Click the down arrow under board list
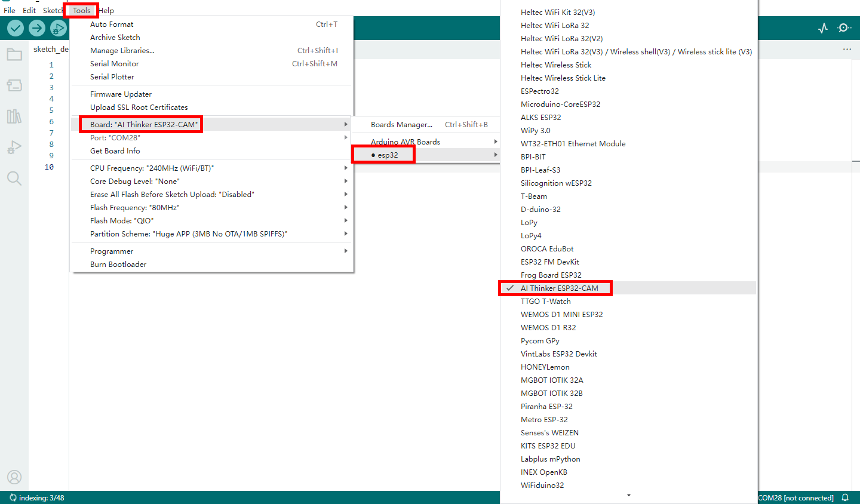The width and height of the screenshot is (860, 504). 629,495
